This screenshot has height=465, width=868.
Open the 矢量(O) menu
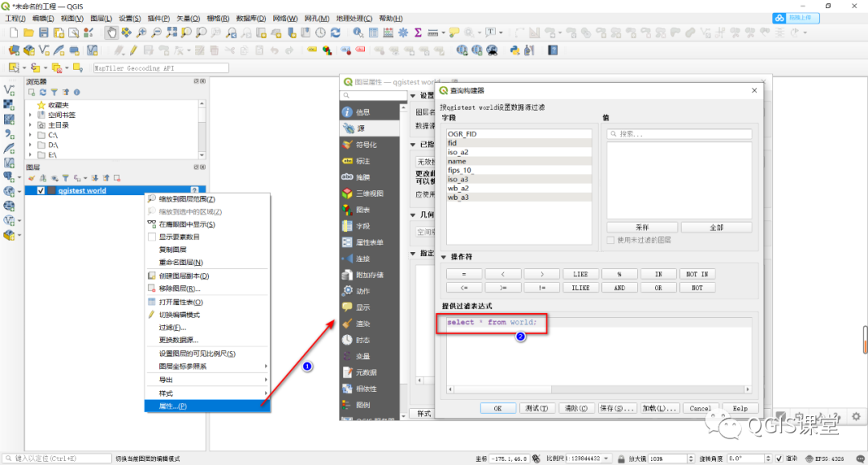[x=188, y=18]
